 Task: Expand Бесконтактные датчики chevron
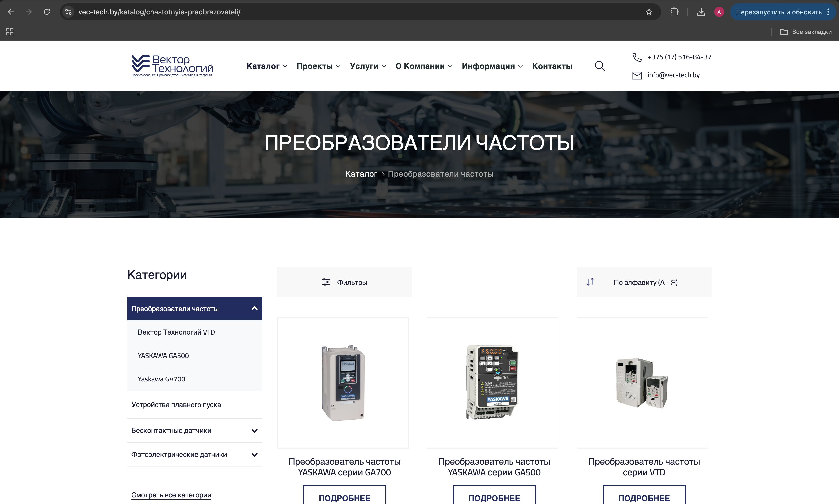pyautogui.click(x=254, y=431)
